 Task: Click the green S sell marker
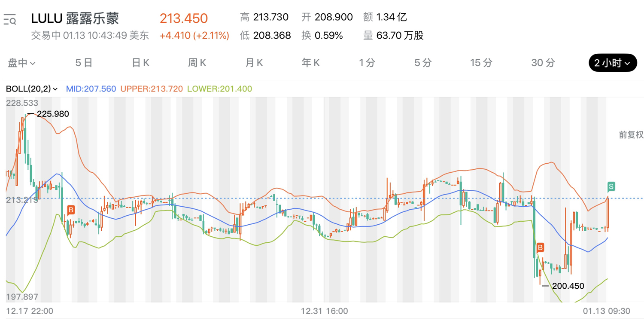click(x=611, y=187)
